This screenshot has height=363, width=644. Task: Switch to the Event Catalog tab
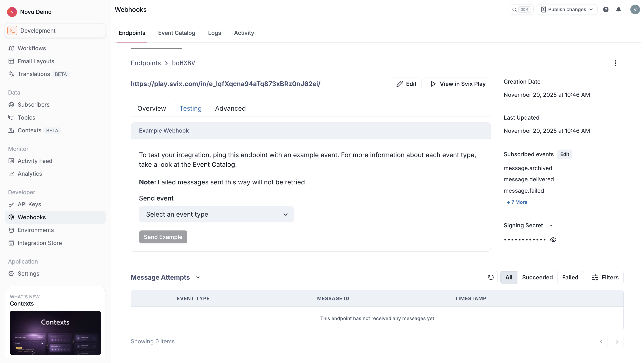(176, 33)
